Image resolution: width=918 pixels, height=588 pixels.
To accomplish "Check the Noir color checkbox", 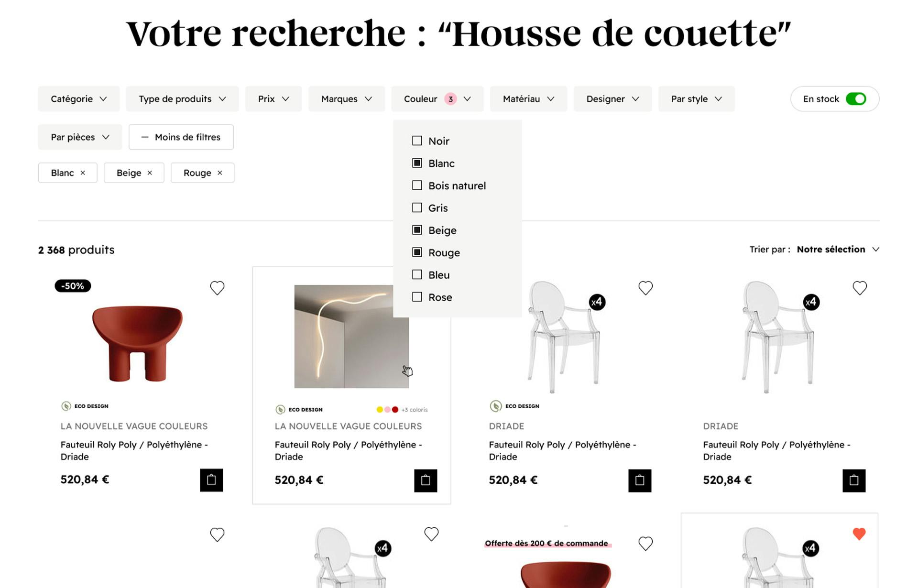I will [417, 141].
